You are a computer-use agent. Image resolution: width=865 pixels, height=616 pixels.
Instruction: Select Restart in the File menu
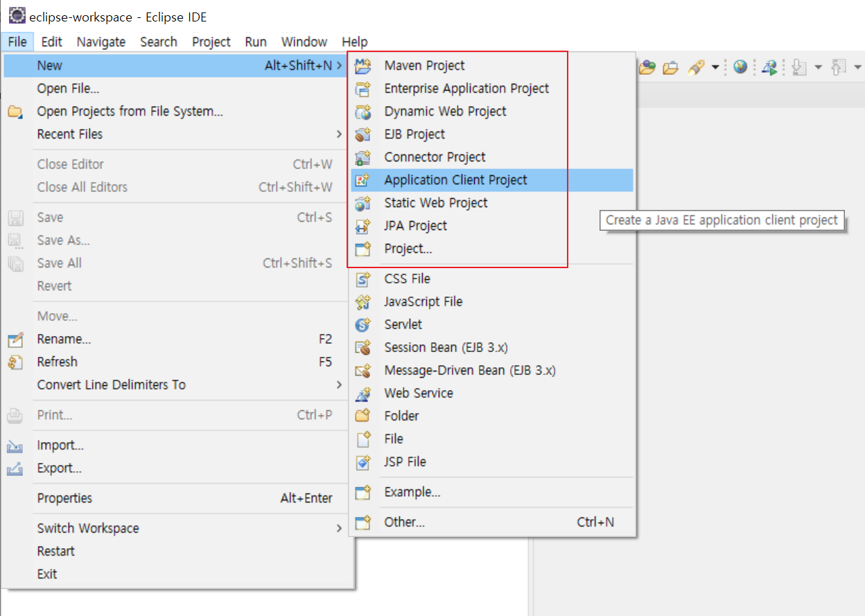(x=180, y=552)
